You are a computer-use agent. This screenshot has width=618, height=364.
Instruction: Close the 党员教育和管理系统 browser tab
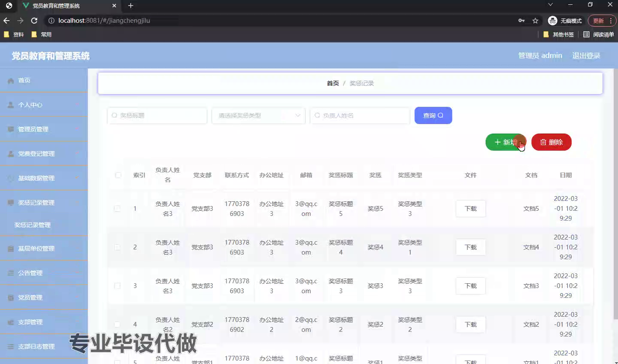[x=114, y=6]
